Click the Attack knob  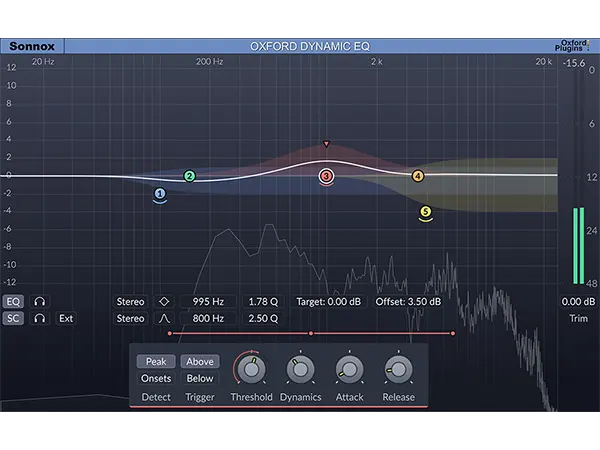point(349,369)
